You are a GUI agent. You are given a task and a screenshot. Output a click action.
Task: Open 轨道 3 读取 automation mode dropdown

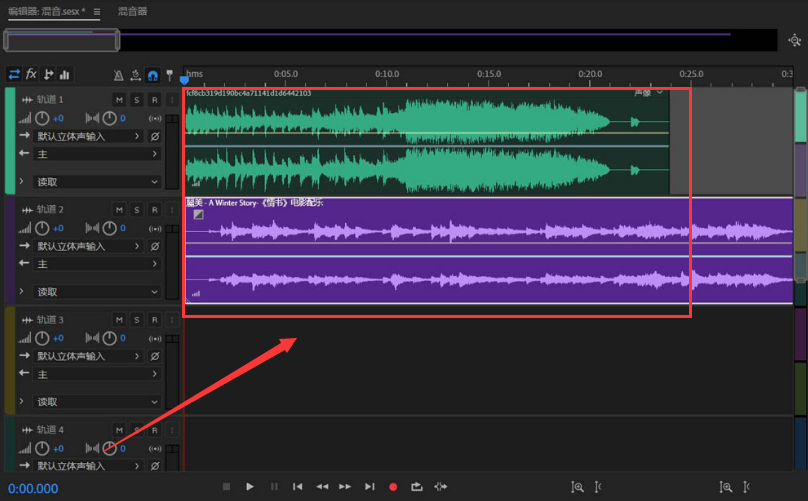click(x=97, y=402)
